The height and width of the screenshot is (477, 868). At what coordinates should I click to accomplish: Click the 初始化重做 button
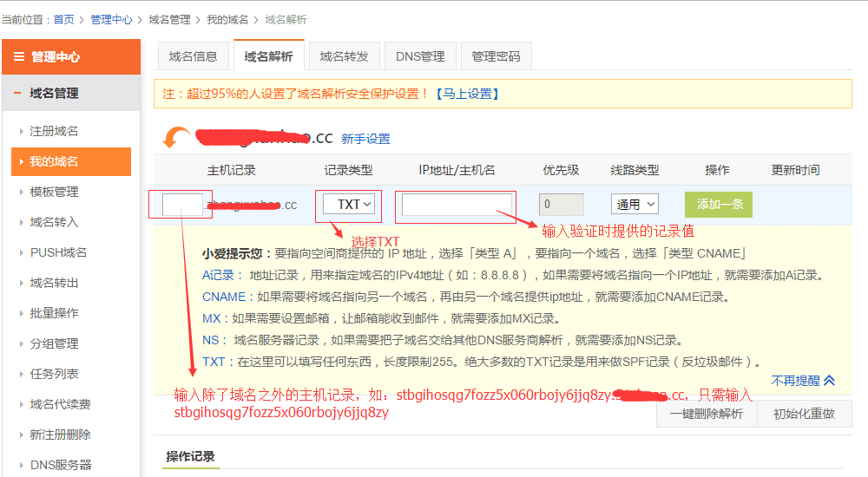pyautogui.click(x=804, y=414)
